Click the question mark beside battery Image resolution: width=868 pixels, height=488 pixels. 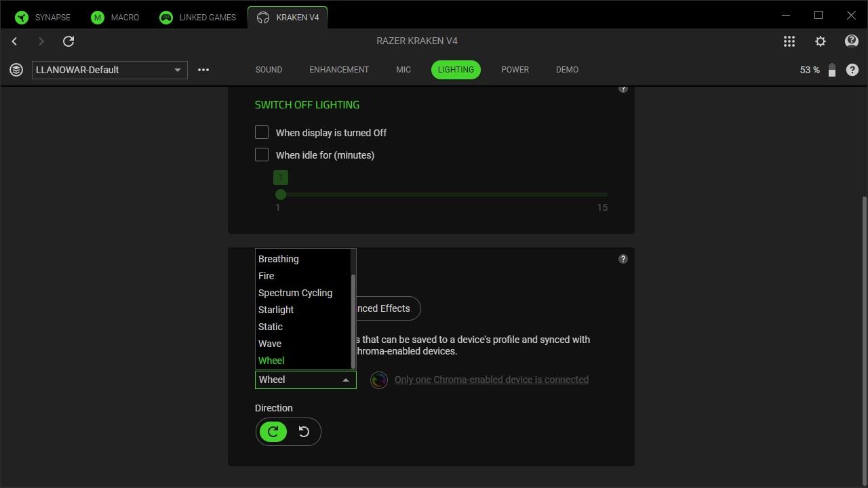(x=852, y=70)
